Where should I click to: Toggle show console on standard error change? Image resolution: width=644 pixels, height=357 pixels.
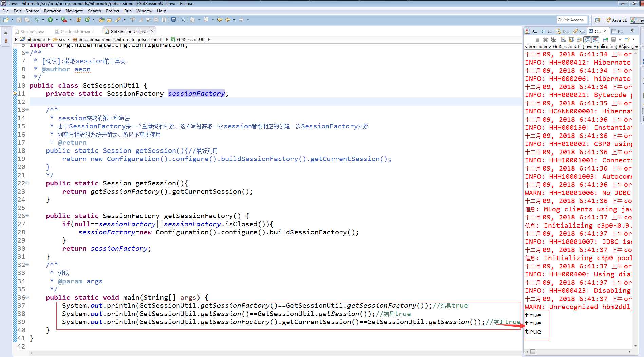click(595, 40)
